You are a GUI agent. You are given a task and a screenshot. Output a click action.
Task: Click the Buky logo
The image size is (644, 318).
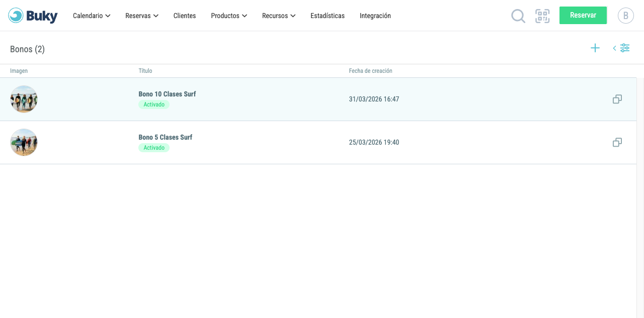coord(33,16)
